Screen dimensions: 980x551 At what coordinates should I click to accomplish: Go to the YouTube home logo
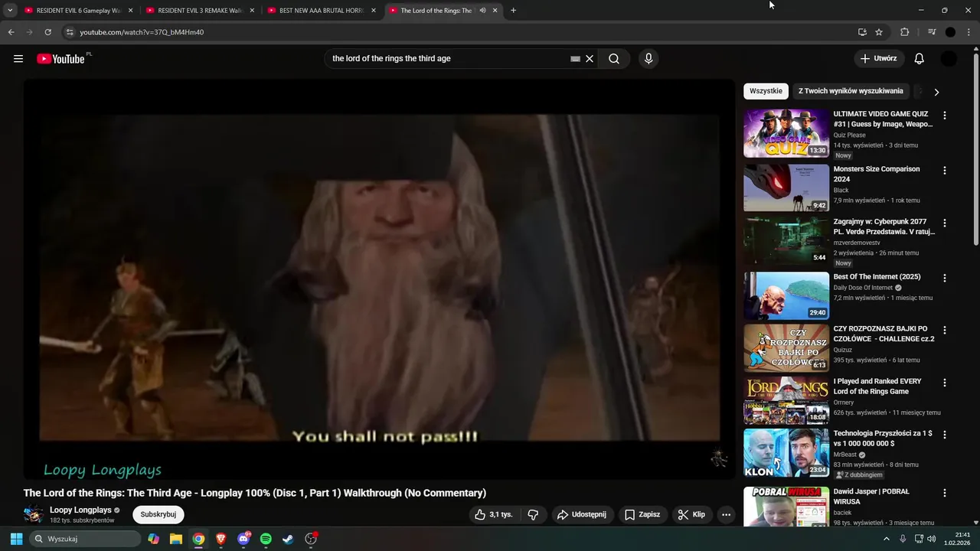click(x=60, y=59)
